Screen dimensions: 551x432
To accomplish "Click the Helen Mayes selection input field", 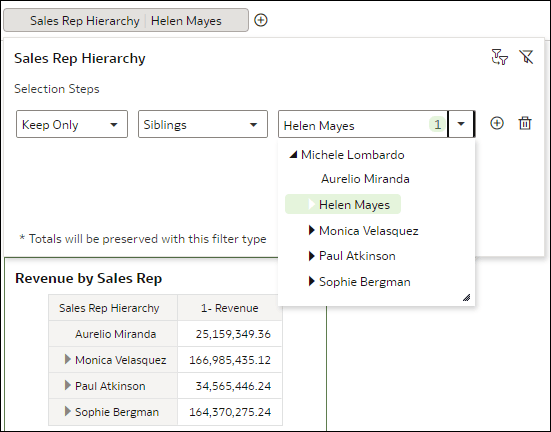I will tap(363, 124).
